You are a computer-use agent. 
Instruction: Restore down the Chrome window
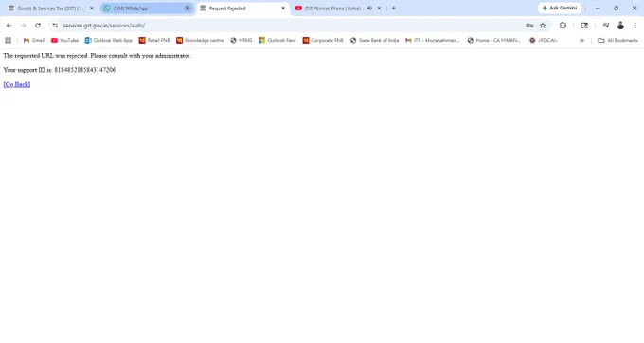pyautogui.click(x=617, y=9)
